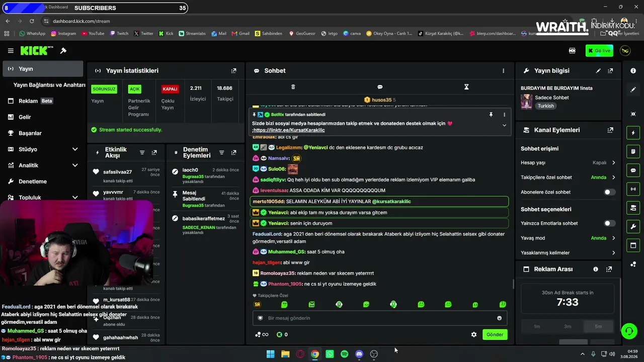This screenshot has width=644, height=362.
Task: Pop out the Yayın bilgisi panel
Action: pos(610,71)
